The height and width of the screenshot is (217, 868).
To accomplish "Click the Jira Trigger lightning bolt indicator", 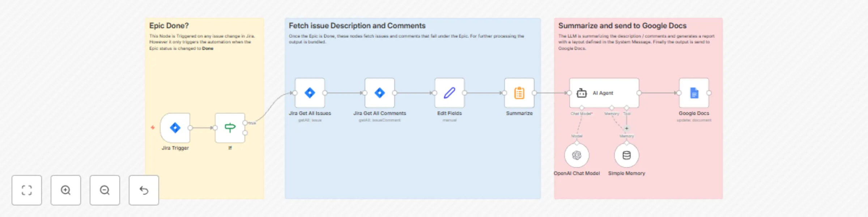I will click(153, 127).
